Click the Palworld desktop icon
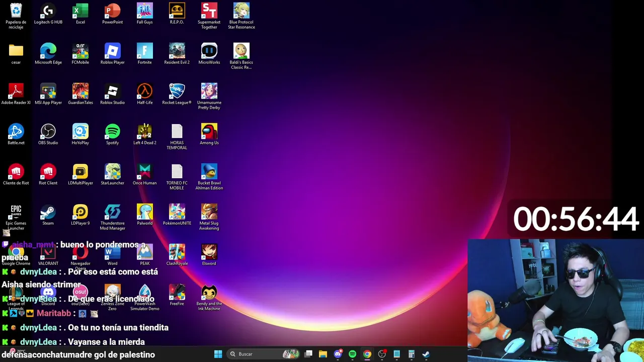Image resolution: width=644 pixels, height=362 pixels. tap(145, 215)
